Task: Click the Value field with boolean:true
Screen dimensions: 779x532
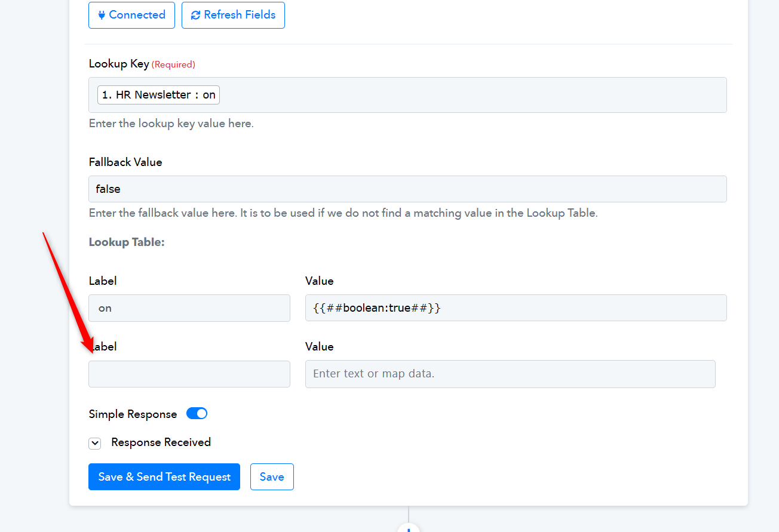Action: pos(516,308)
